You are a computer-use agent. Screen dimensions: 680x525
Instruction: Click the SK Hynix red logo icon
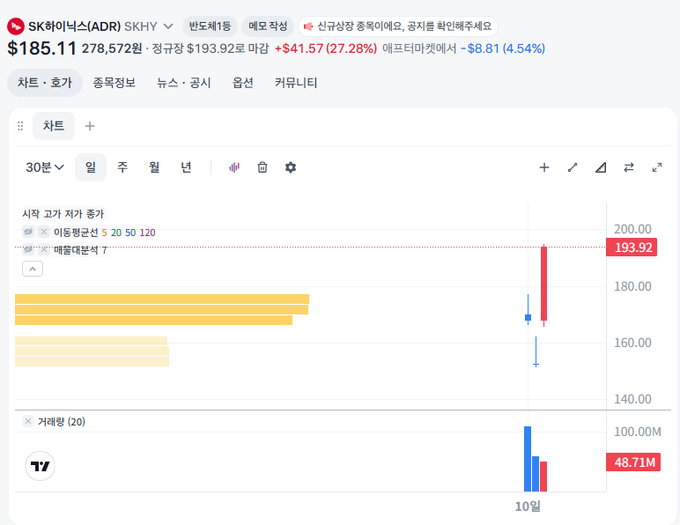pyautogui.click(x=16, y=26)
